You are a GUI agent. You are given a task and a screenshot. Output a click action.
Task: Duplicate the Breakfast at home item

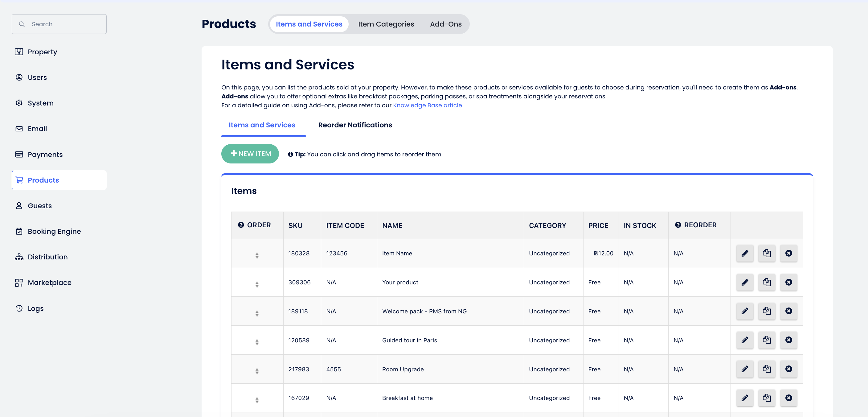[x=767, y=398]
